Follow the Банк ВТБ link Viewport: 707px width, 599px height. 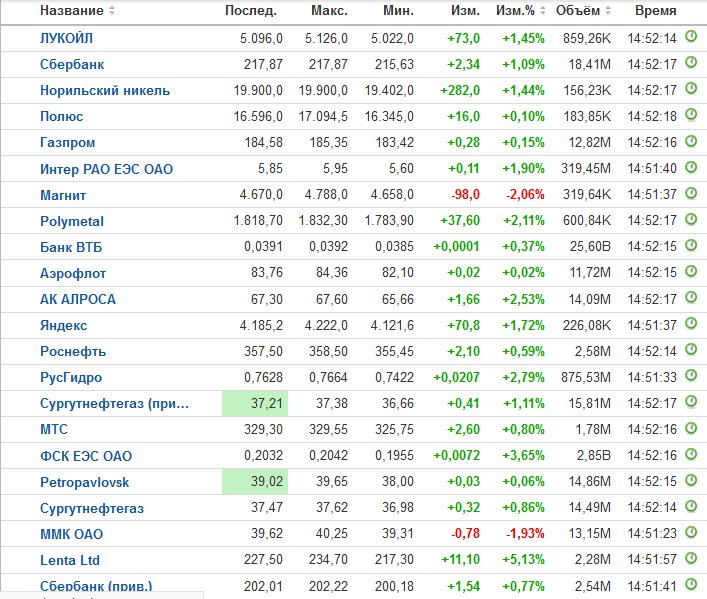coord(71,247)
